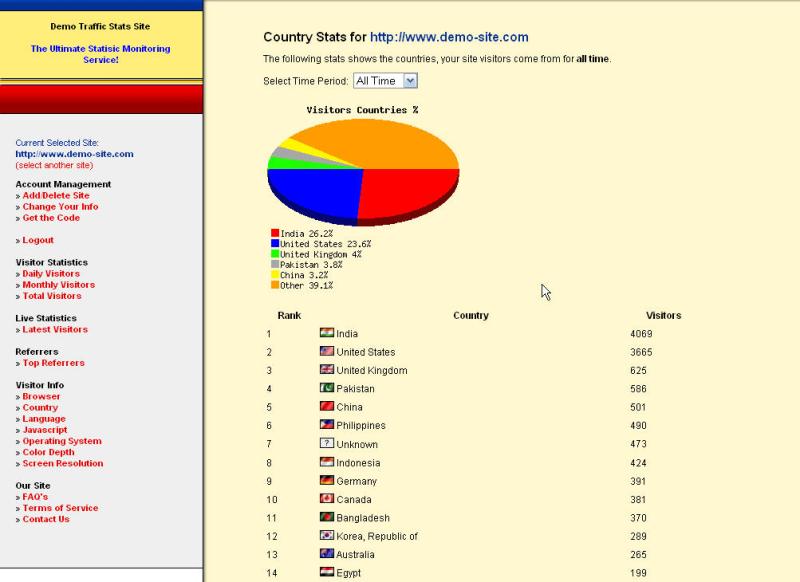Open Terms of Service page
The image size is (800, 582).
60,508
